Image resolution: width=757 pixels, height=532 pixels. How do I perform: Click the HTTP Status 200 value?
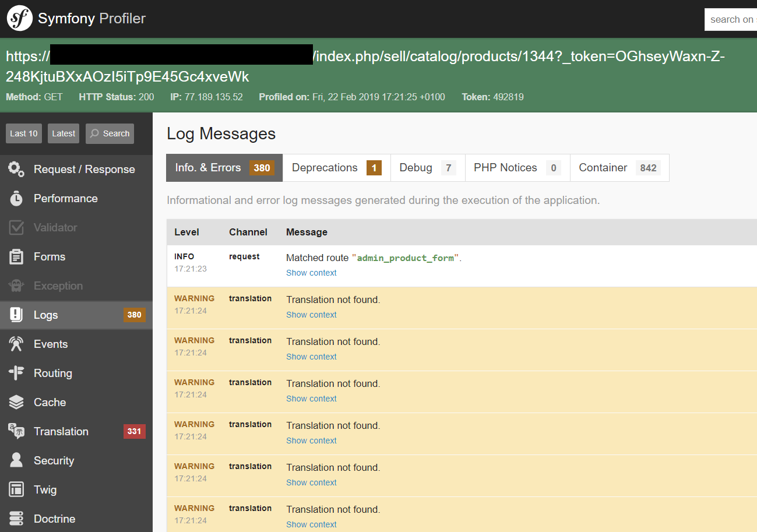pos(146,97)
